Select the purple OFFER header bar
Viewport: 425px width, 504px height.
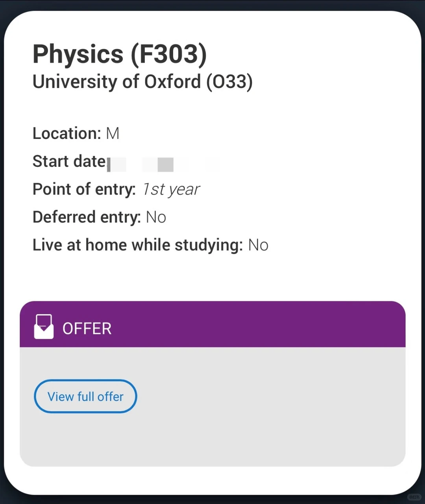tap(213, 324)
